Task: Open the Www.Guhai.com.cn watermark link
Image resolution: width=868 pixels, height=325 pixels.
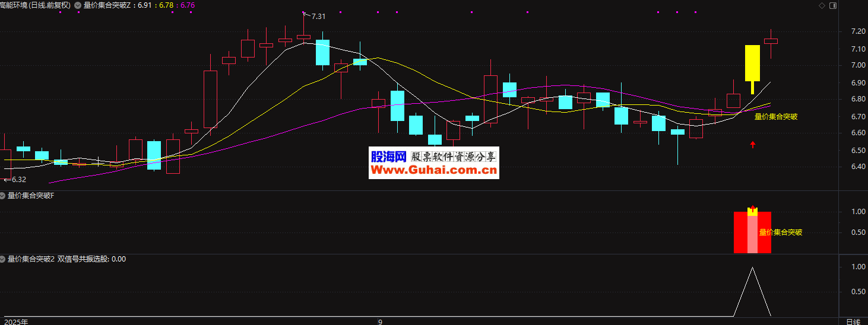Action: [433, 171]
